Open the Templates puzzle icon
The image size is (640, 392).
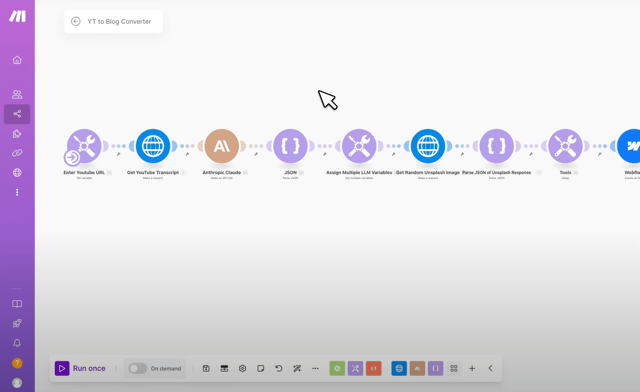pyautogui.click(x=17, y=134)
